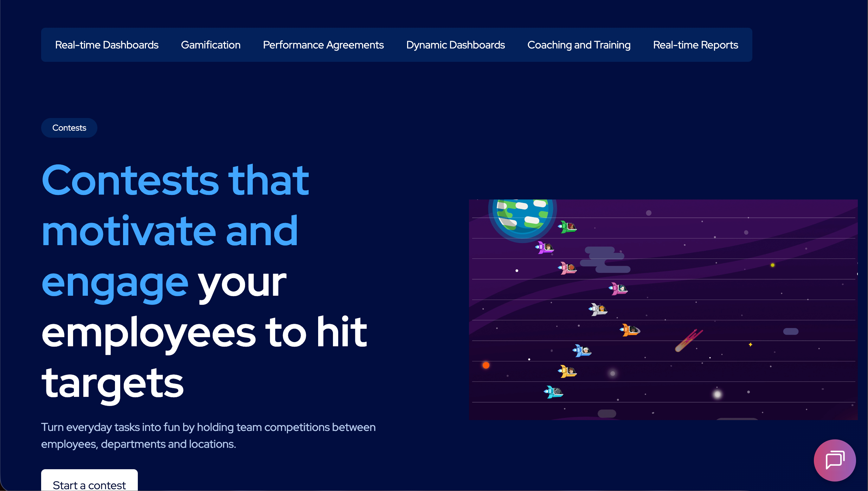Image resolution: width=868 pixels, height=491 pixels.
Task: Select the white rocket with orange-haired pilot
Action: [598, 309]
